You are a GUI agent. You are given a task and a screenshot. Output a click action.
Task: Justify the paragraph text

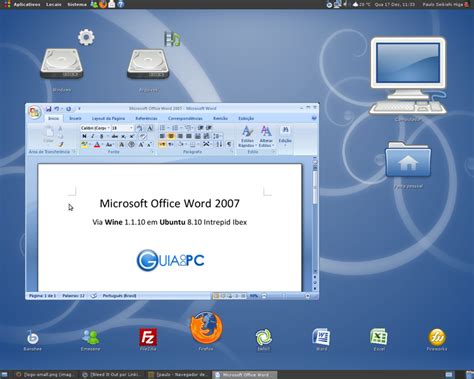click(x=188, y=136)
